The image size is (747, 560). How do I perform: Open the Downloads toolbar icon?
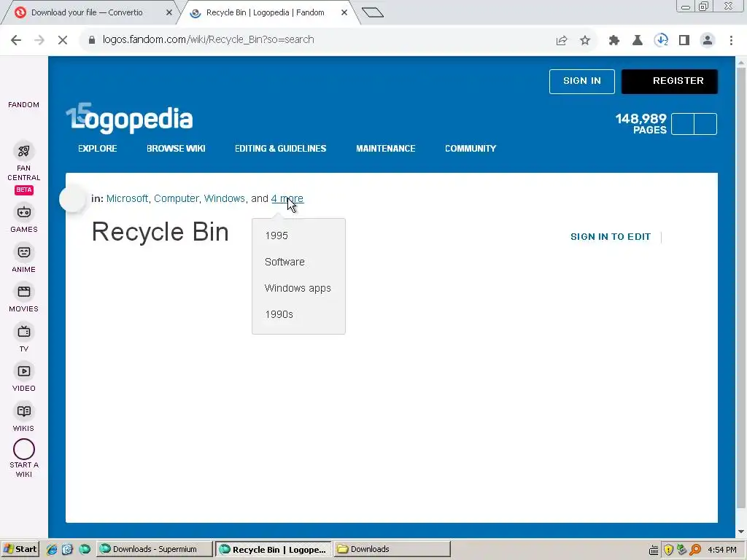[x=661, y=40]
